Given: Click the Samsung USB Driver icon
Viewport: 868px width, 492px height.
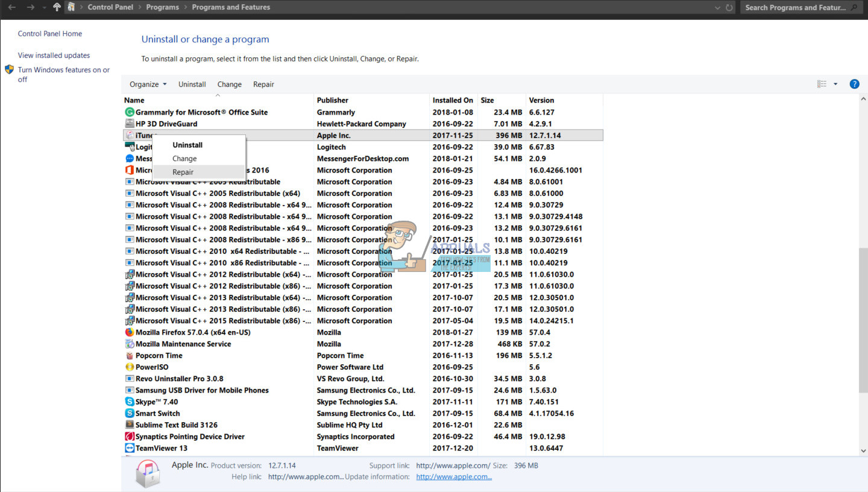Looking at the screenshot, I should coord(129,390).
